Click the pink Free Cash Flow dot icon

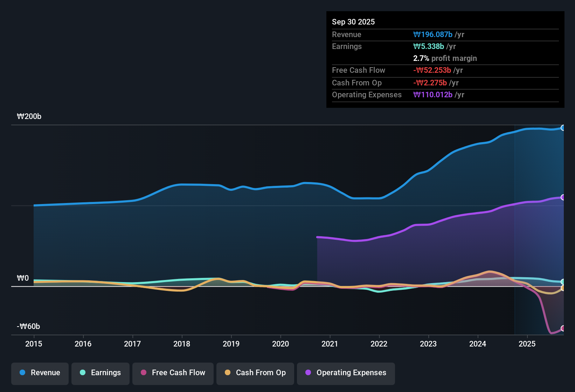(143, 373)
